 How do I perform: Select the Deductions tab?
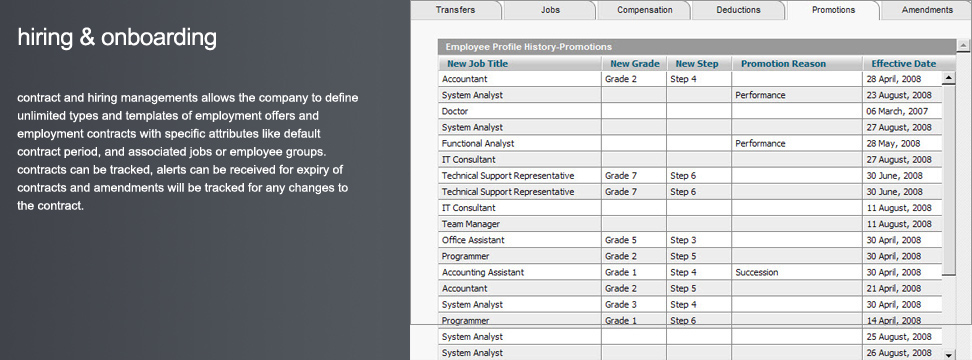(738, 10)
